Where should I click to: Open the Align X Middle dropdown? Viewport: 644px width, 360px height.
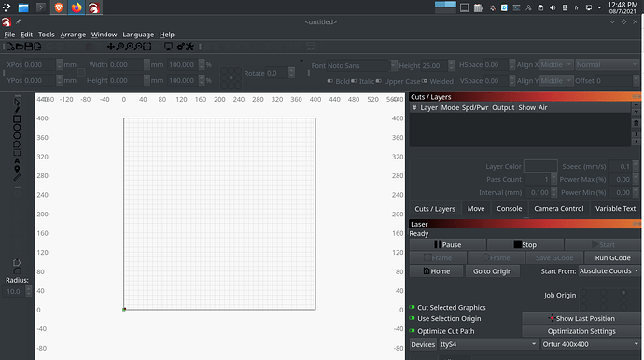pyautogui.click(x=556, y=65)
